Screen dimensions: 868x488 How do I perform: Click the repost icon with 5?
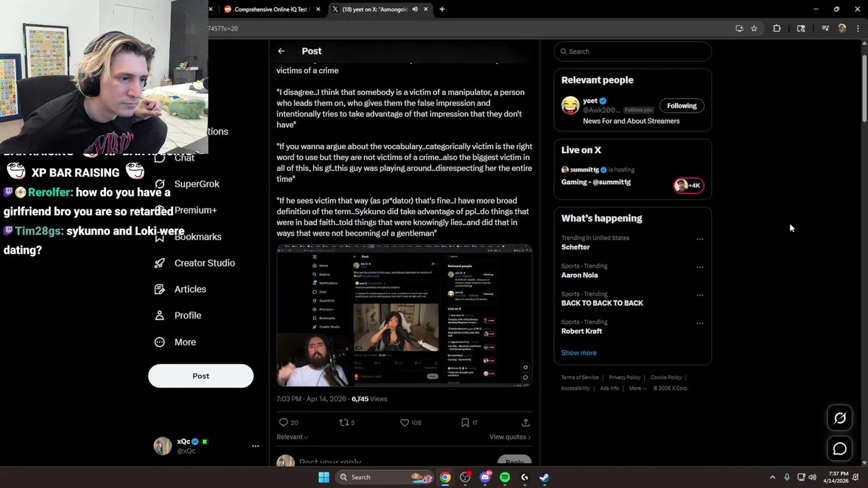point(347,422)
